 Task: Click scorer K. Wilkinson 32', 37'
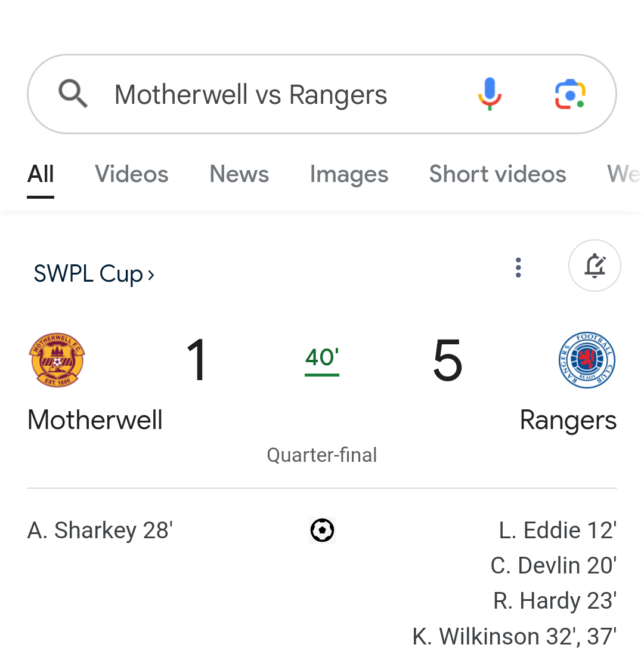515,636
